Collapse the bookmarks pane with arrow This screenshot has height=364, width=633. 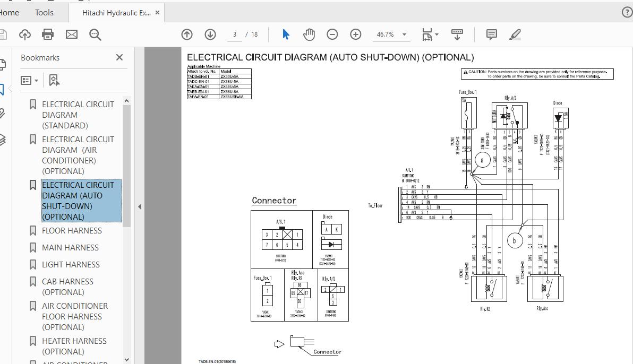pyautogui.click(x=140, y=206)
